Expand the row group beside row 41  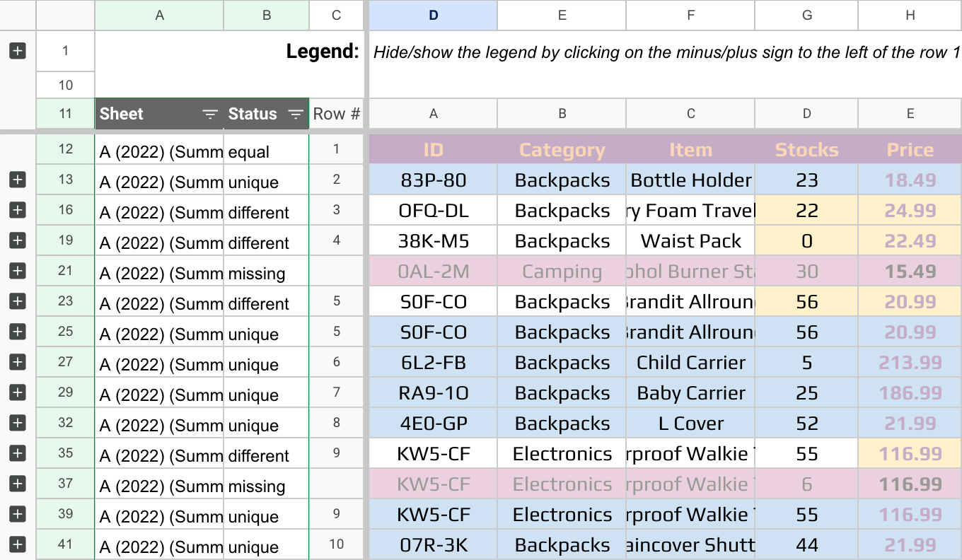(17, 544)
